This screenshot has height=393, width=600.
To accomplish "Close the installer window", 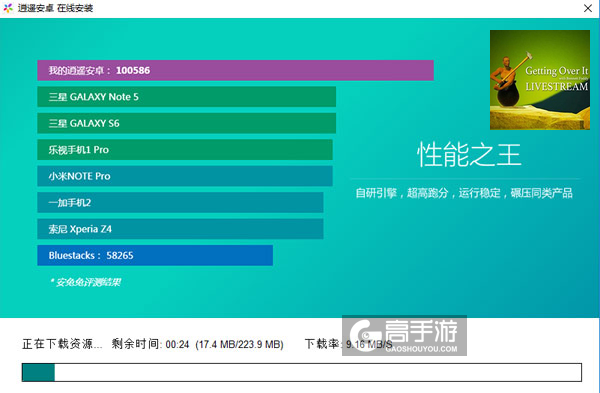I will pos(588,8).
